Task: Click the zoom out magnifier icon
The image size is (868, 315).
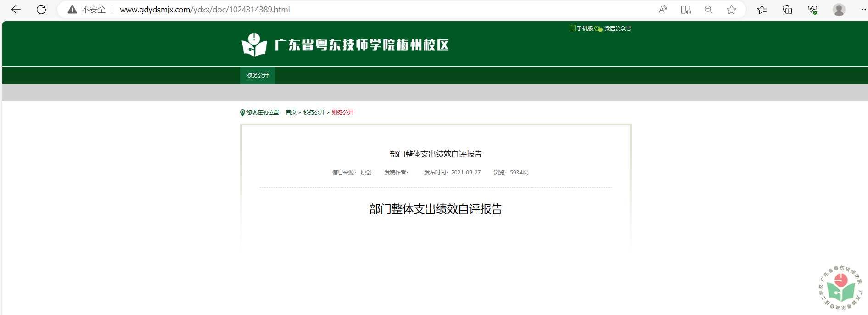Action: click(709, 10)
